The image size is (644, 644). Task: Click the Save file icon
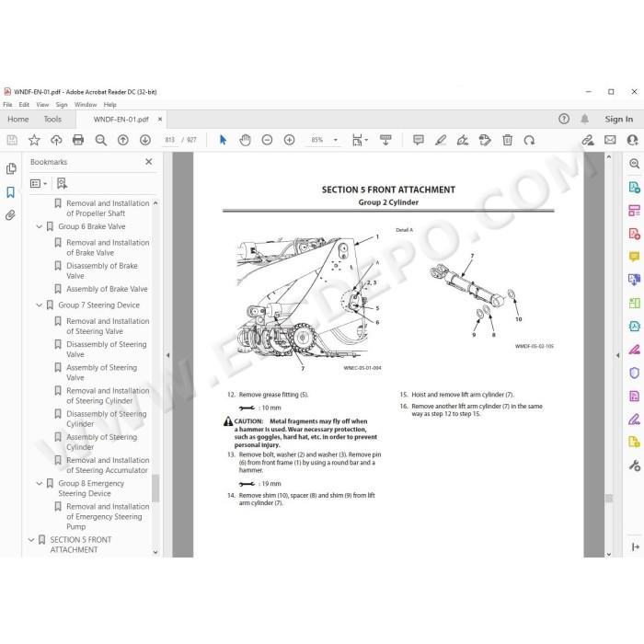tap(12, 140)
